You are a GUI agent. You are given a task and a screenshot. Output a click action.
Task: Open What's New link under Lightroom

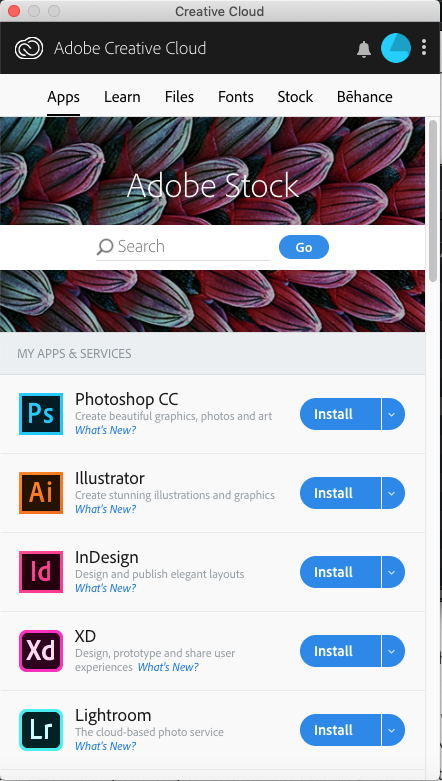pyautogui.click(x=105, y=746)
